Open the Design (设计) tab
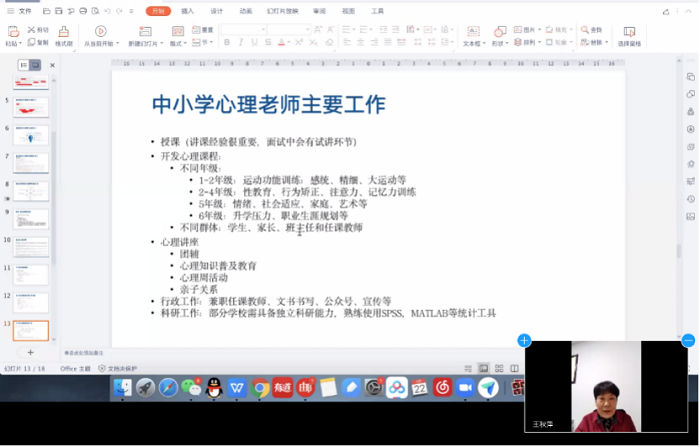 (216, 11)
